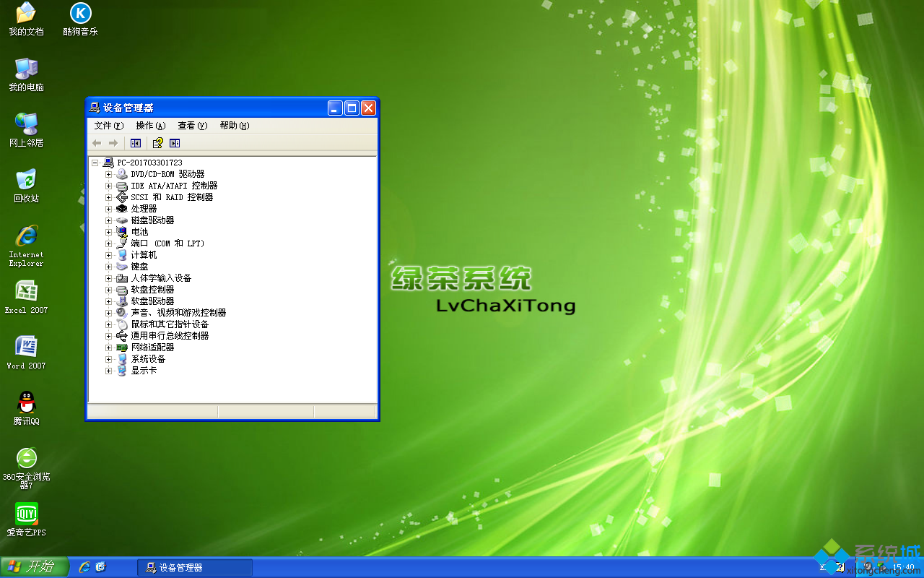Expand the IDE ATA/ATAPI 控制器 node
Image resolution: width=924 pixels, height=578 pixels.
click(x=108, y=186)
